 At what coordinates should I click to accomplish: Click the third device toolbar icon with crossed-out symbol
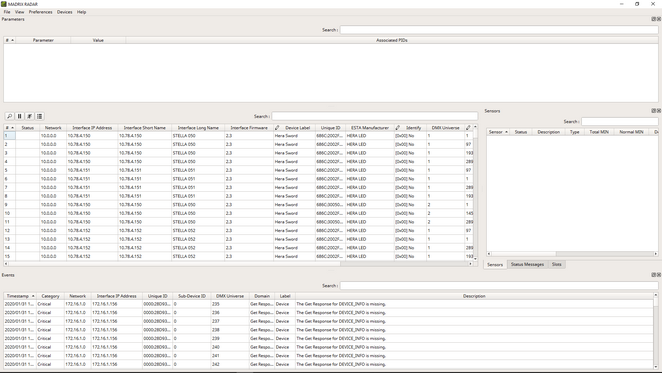pyautogui.click(x=30, y=116)
